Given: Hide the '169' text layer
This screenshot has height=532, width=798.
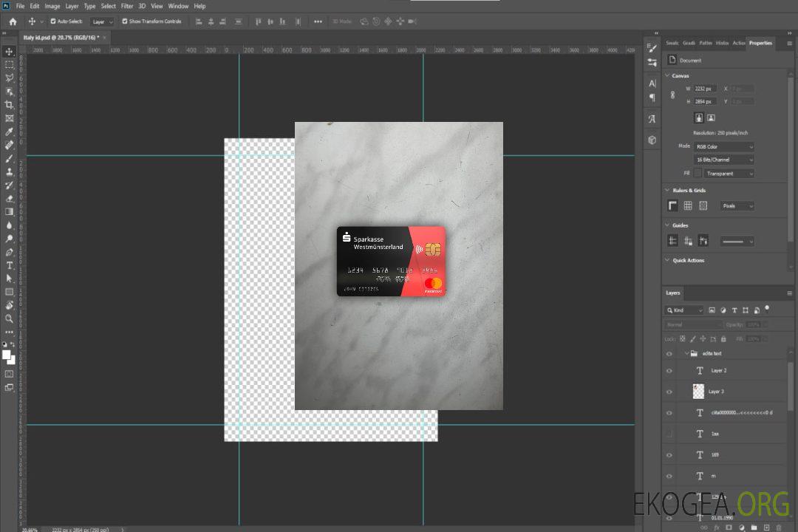Looking at the screenshot, I should point(669,455).
